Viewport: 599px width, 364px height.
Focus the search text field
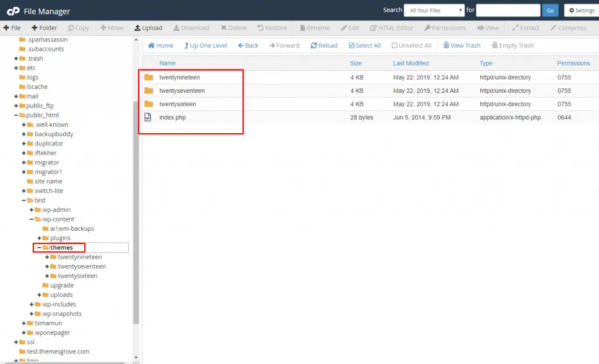[x=508, y=11]
